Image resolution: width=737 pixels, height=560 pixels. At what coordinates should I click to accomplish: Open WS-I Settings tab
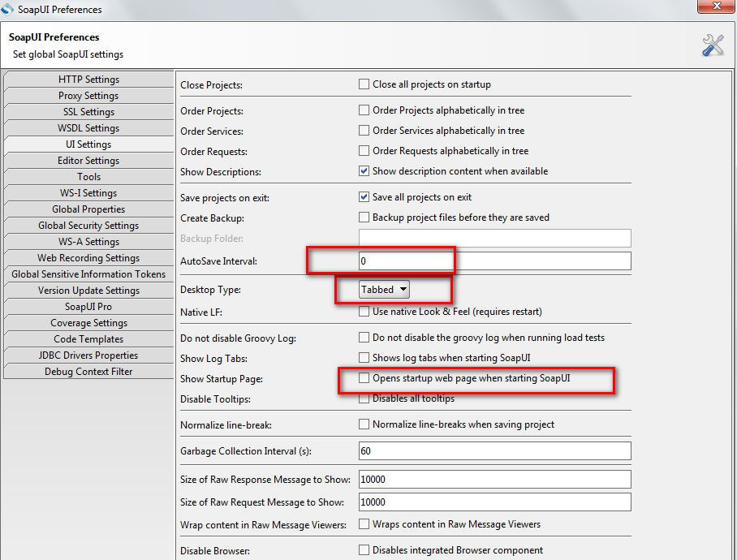pyautogui.click(x=88, y=193)
